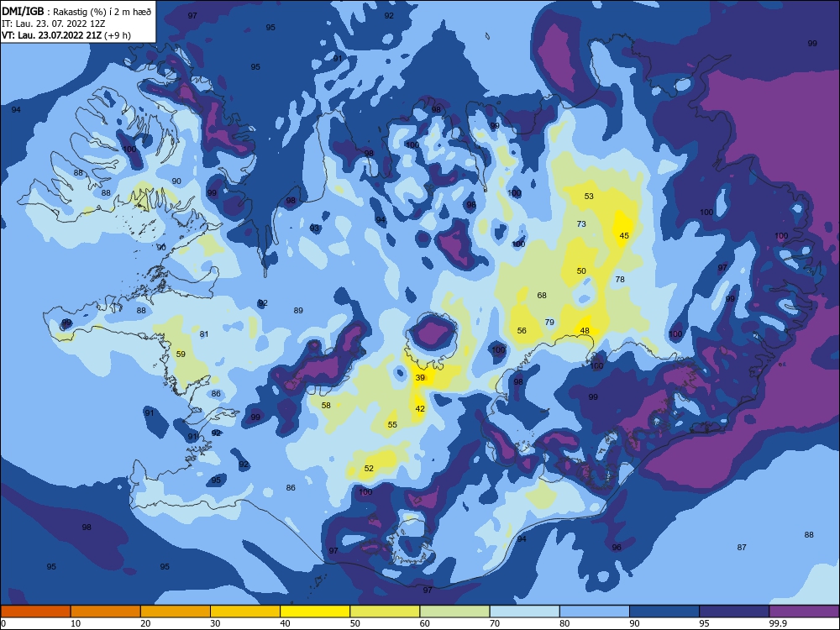Image resolution: width=840 pixels, height=630 pixels.
Task: Click the title 'DMI/IGB : Rakastig (%) í 2 m hæð'
Action: [76, 11]
